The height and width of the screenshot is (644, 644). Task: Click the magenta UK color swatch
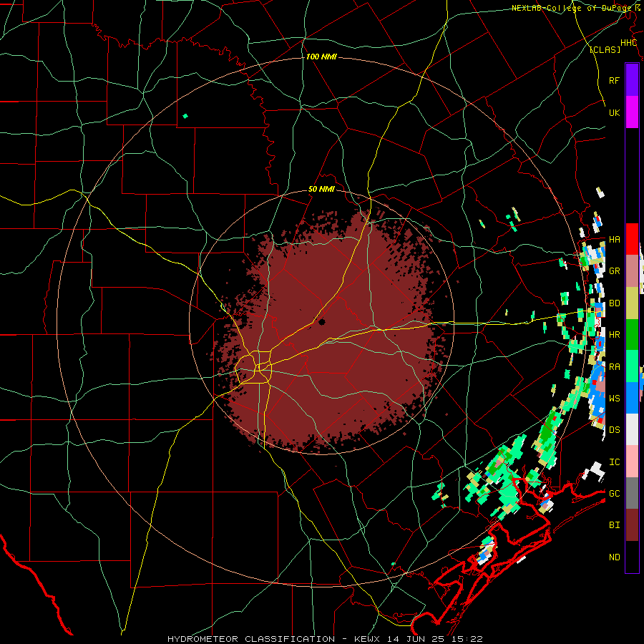point(632,112)
